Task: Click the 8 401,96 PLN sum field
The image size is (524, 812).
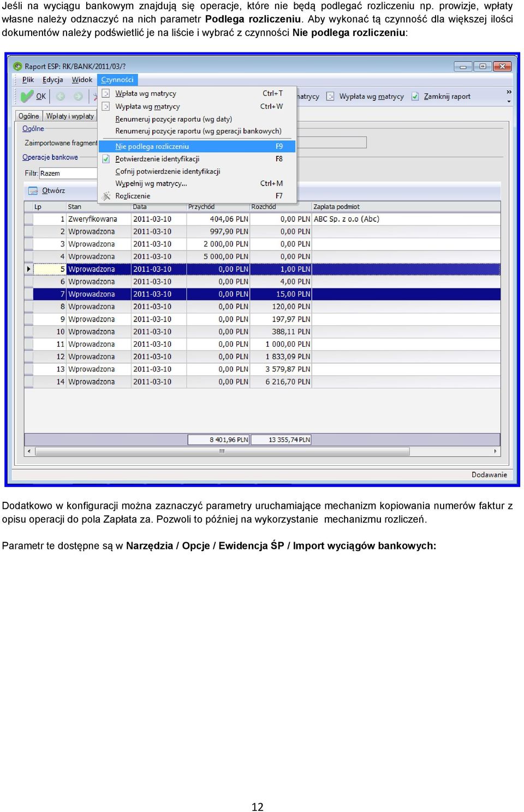Action: click(x=218, y=440)
